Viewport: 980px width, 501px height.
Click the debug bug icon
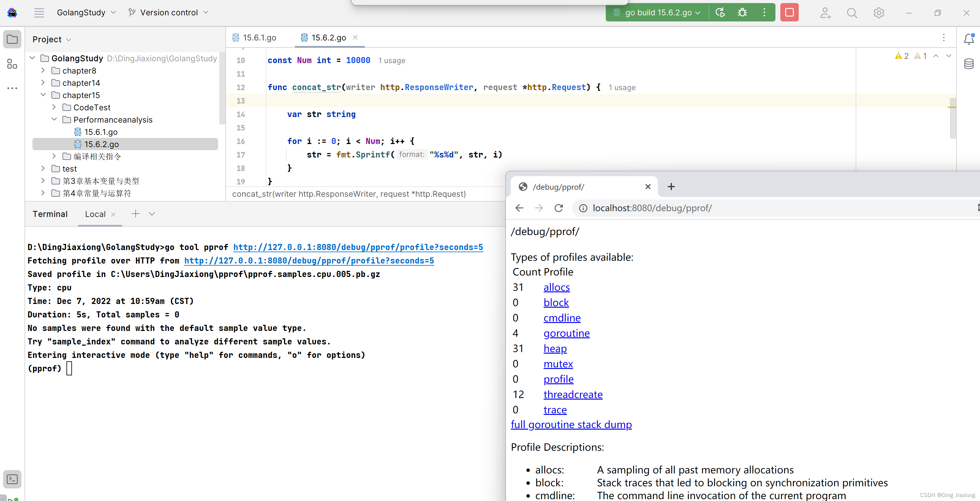742,13
